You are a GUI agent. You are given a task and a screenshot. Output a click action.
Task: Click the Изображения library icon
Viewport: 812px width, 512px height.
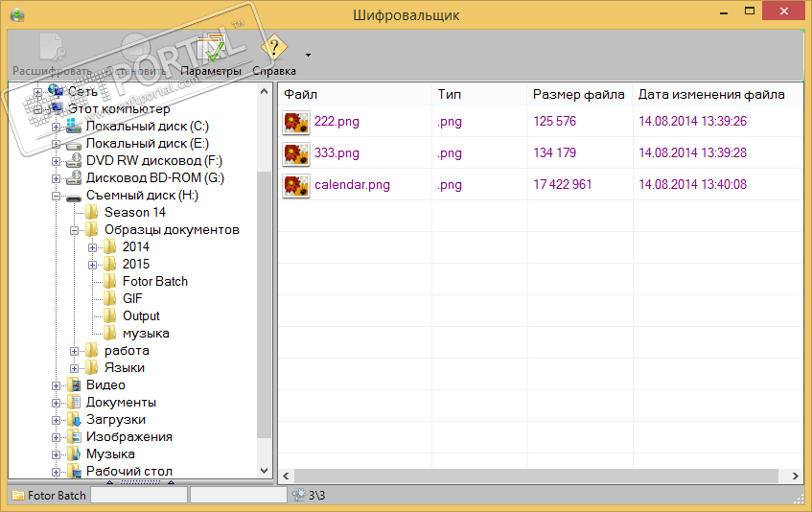click(75, 436)
